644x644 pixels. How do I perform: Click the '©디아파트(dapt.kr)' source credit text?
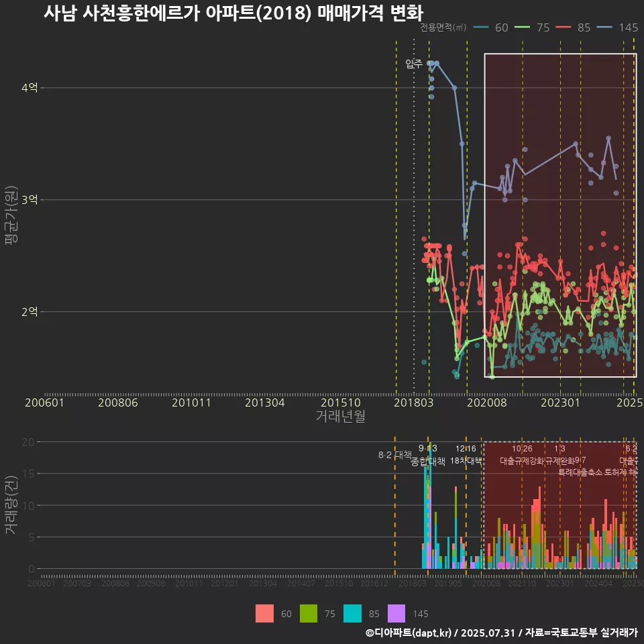[x=409, y=633]
